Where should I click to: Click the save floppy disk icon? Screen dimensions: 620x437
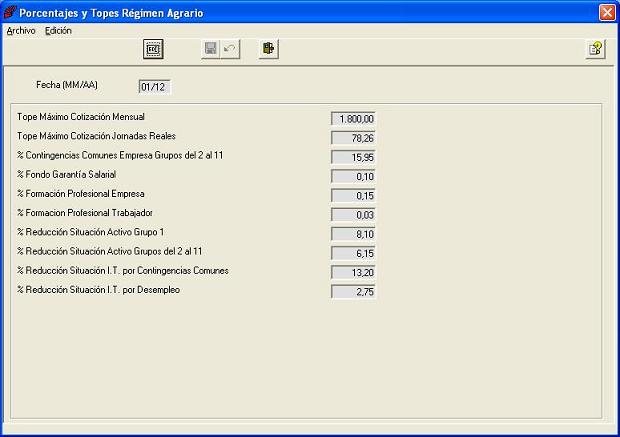210,49
